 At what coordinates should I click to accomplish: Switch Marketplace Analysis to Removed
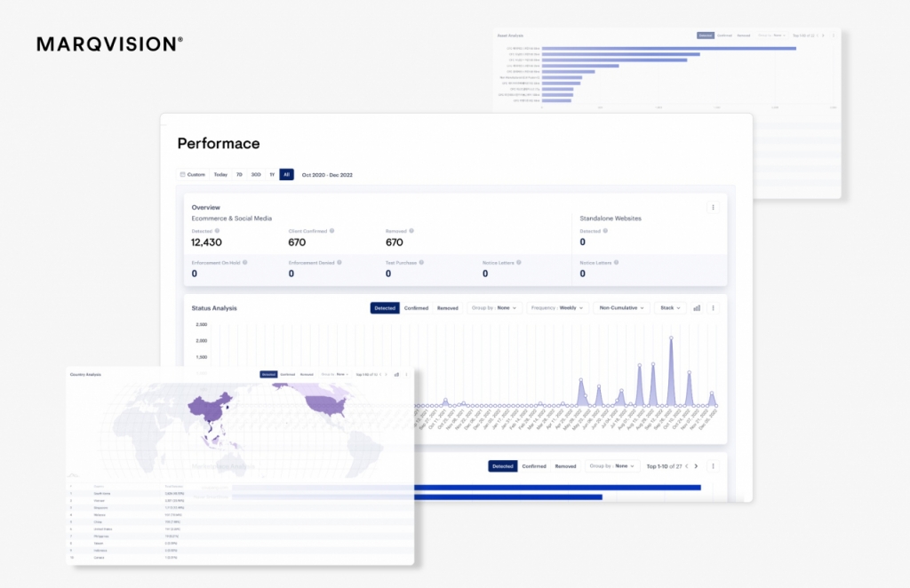(x=565, y=466)
